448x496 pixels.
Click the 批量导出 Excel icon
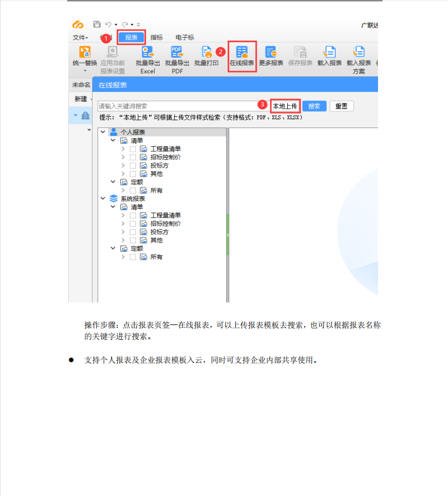pos(148,52)
